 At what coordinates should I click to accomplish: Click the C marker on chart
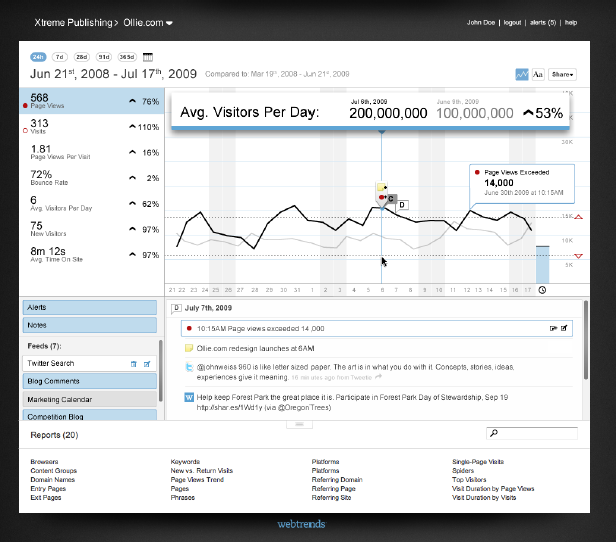point(391,199)
